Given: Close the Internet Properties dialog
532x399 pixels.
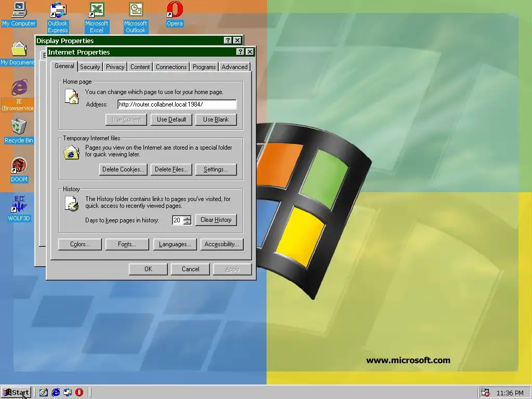Looking at the screenshot, I should (x=250, y=51).
